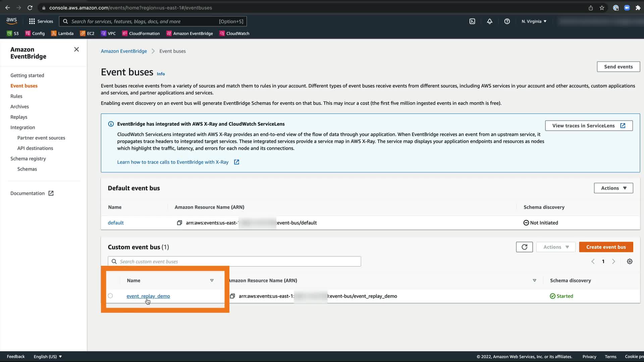Open the help question mark icon
Screen dimensions: 644x362
pyautogui.click(x=507, y=21)
